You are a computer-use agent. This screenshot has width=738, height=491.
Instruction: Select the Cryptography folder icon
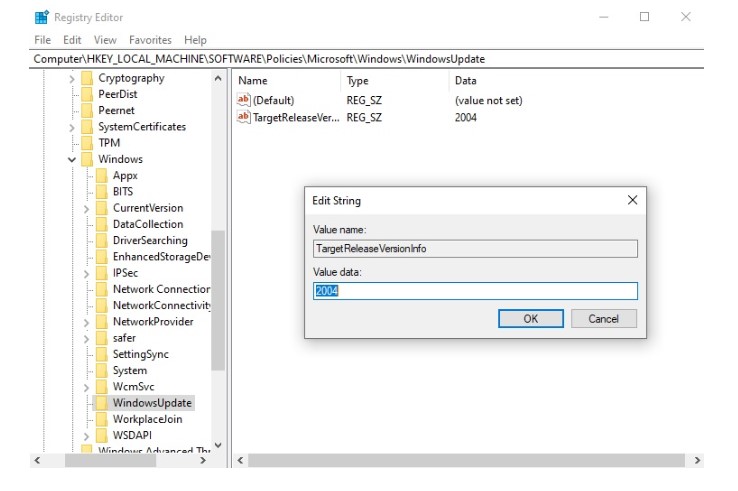click(x=87, y=78)
